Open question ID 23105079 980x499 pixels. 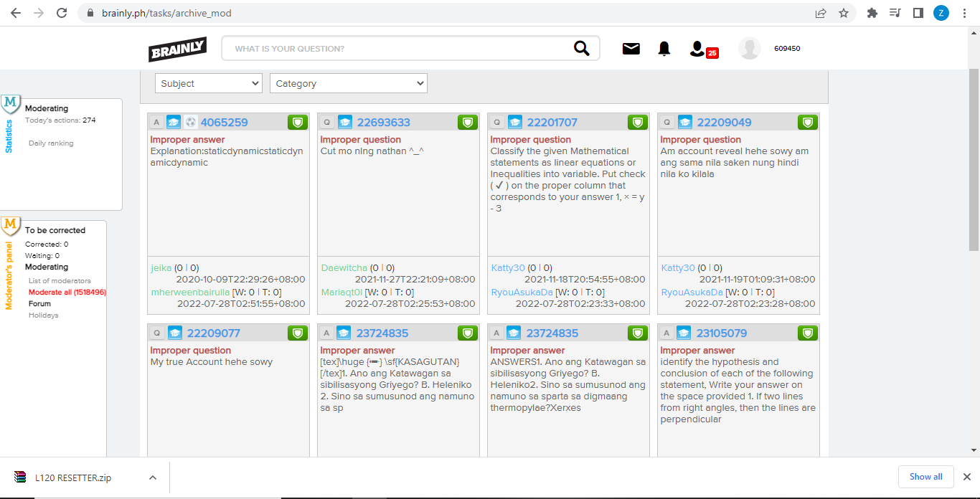coord(722,333)
